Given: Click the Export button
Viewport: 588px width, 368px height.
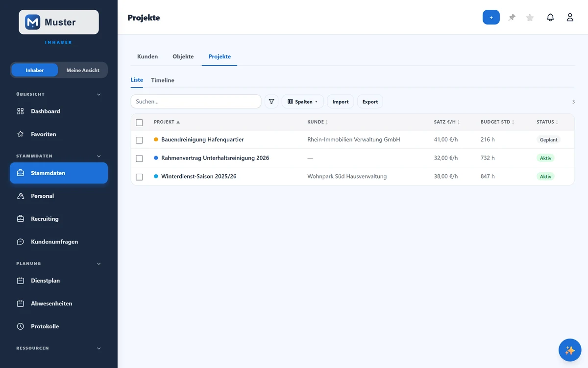Looking at the screenshot, I should tap(370, 102).
